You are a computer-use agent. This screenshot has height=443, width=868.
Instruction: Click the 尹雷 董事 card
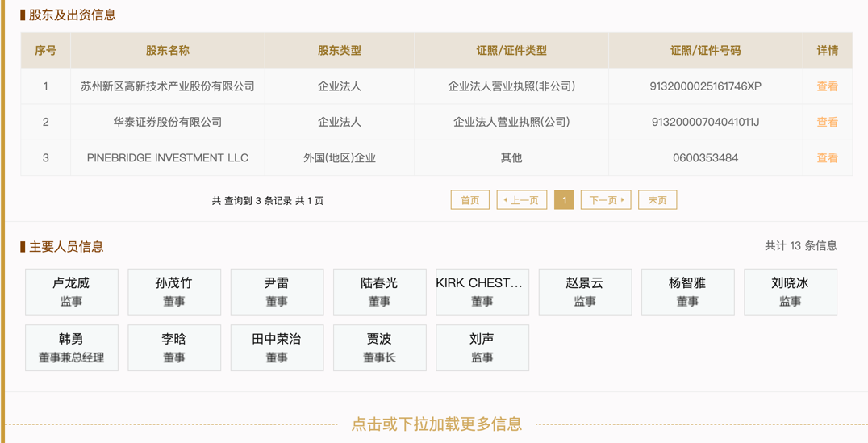[277, 291]
